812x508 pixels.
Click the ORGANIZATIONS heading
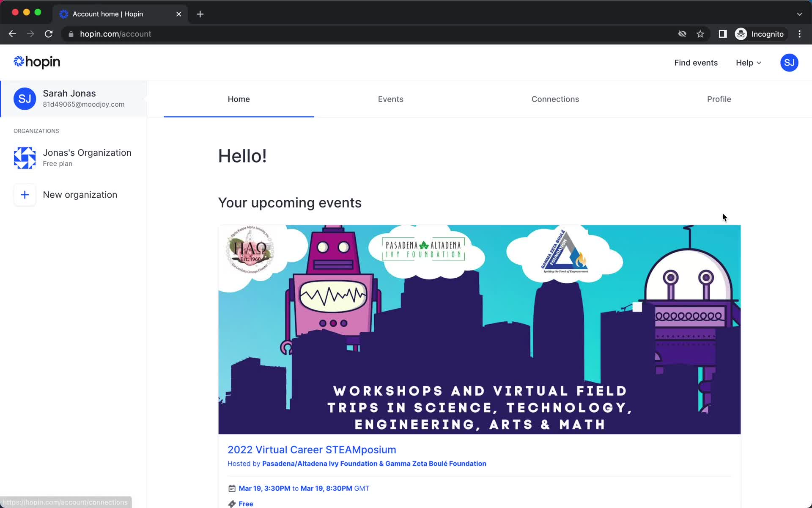(36, 131)
